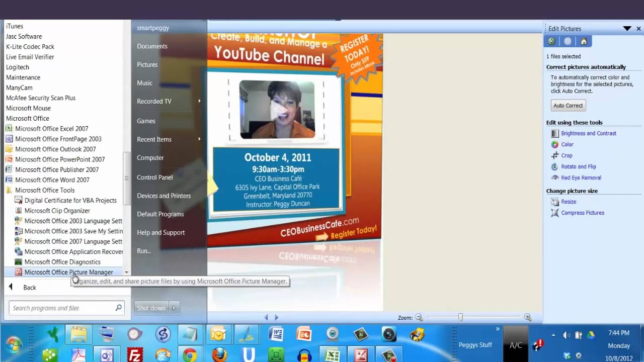Expand Recorded TV submenu arrow

[199, 101]
